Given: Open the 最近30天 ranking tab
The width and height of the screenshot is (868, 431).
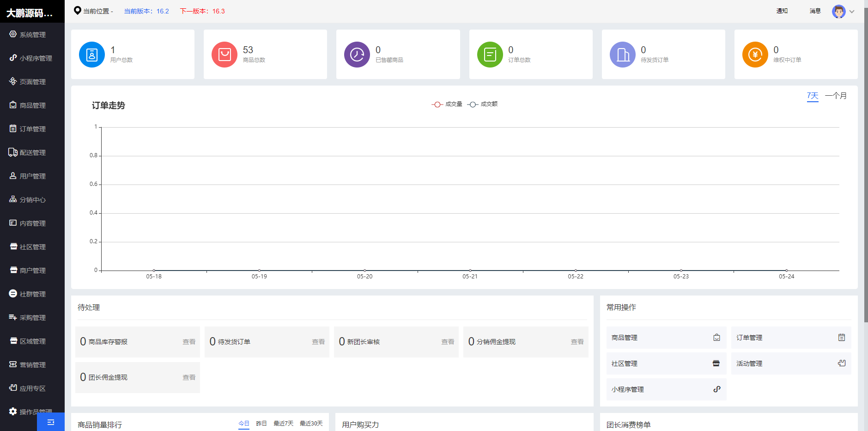Looking at the screenshot, I should tap(310, 423).
